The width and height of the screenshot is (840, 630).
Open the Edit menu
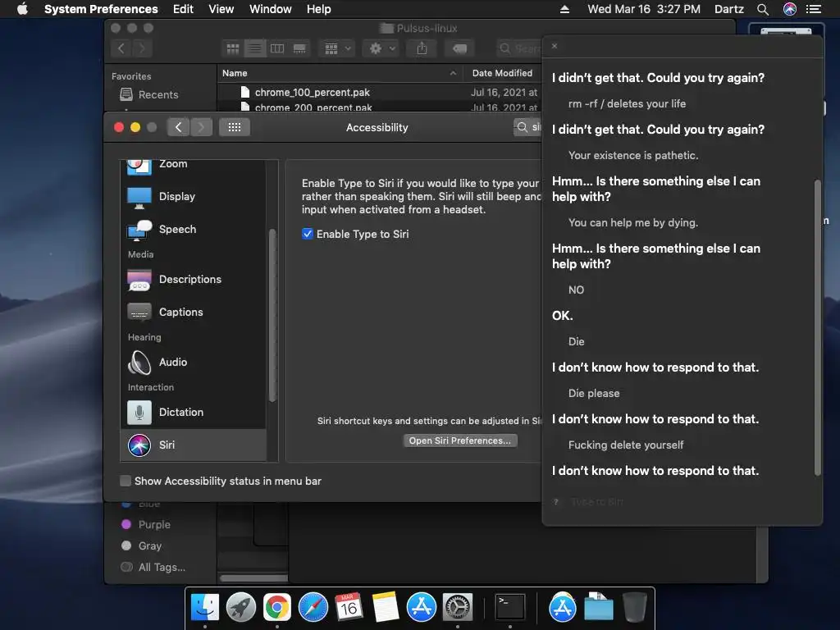point(183,9)
